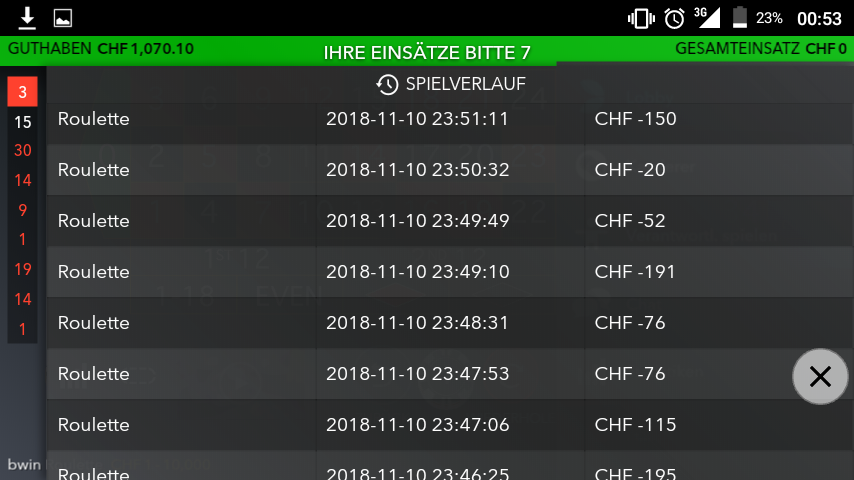Tap the vibrate mode status icon
Image resolution: width=854 pixels, height=480 pixels.
(x=641, y=19)
